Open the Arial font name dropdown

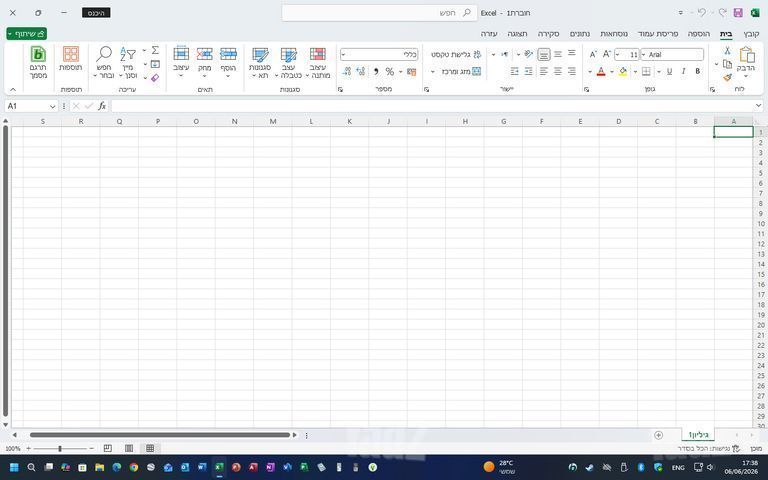click(x=644, y=54)
